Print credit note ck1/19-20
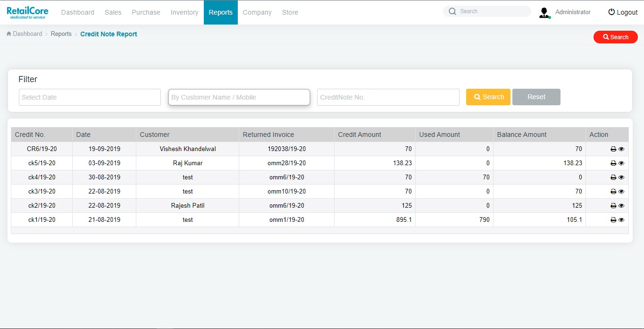The height and width of the screenshot is (329, 644). tap(613, 220)
